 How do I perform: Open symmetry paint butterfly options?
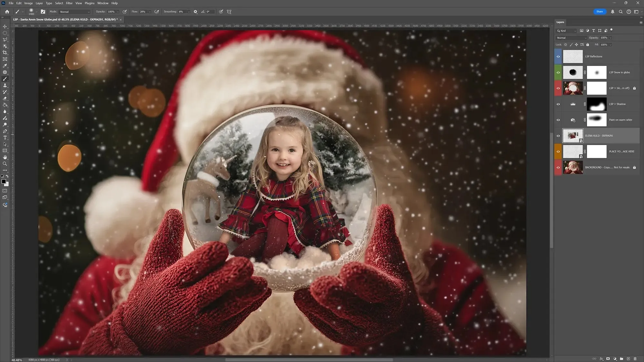229,12
